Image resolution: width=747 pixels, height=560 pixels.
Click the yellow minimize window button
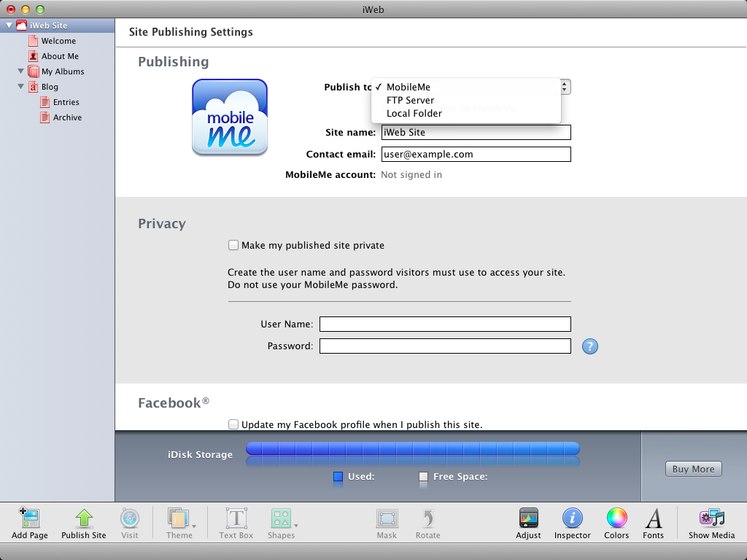point(26,9)
